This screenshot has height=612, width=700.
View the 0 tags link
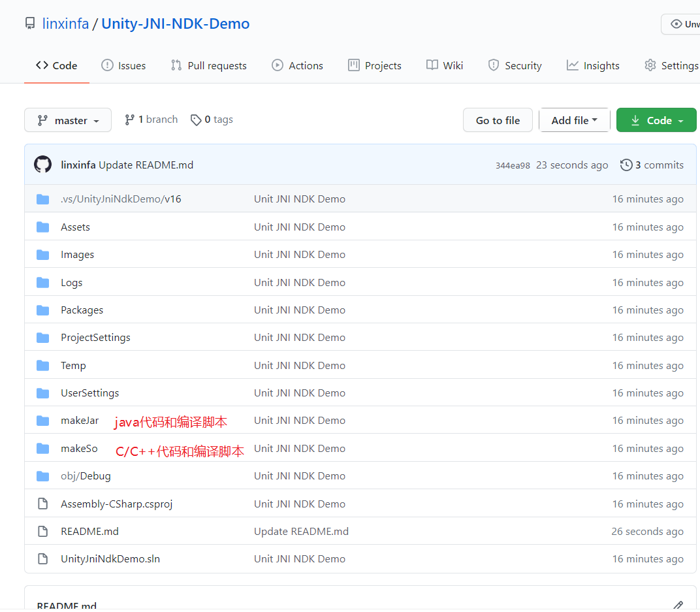pos(212,120)
